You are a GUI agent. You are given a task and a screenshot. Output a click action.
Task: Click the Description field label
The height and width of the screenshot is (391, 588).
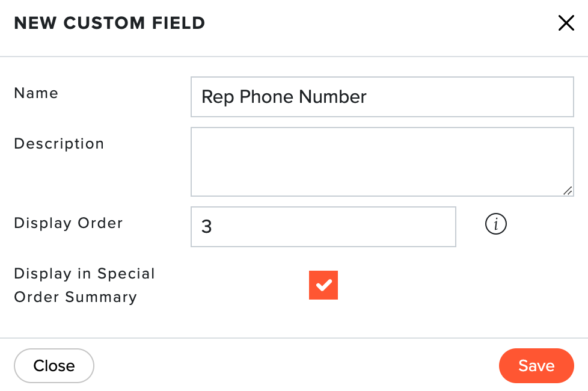coord(59,144)
